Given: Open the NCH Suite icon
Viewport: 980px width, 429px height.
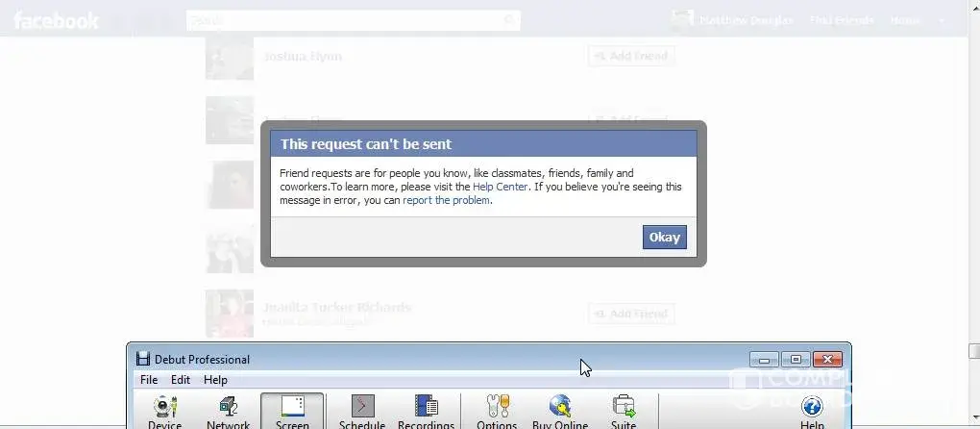Looking at the screenshot, I should (x=624, y=411).
